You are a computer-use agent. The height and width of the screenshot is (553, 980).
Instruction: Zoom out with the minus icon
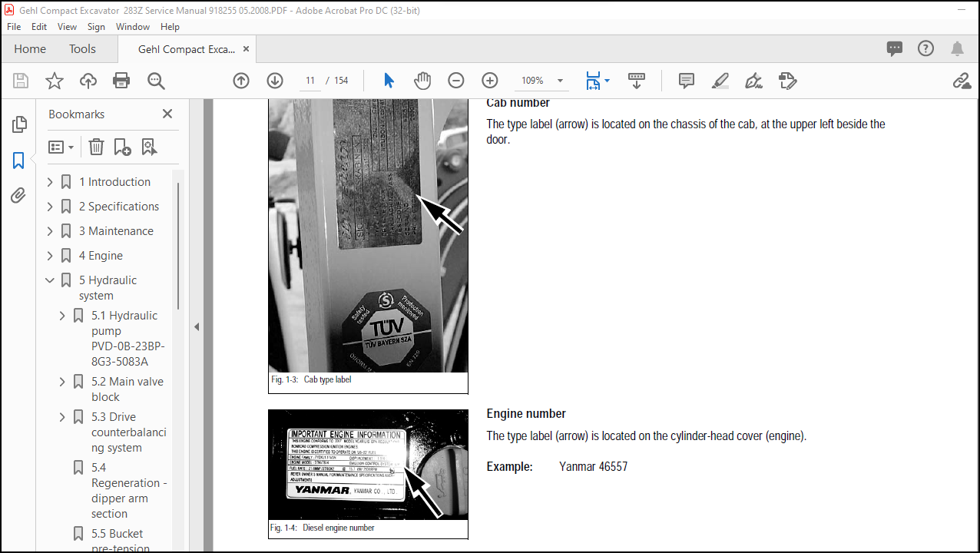coord(456,81)
